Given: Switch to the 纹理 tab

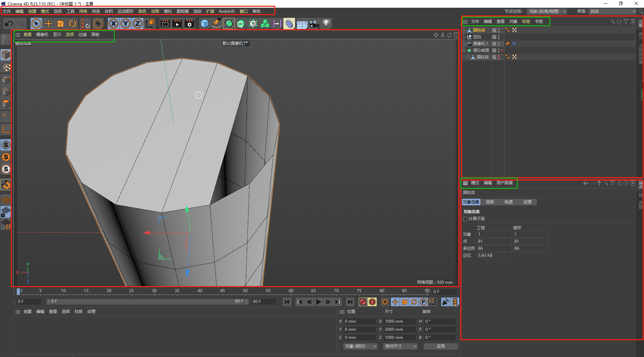Looking at the screenshot, I should [527, 202].
